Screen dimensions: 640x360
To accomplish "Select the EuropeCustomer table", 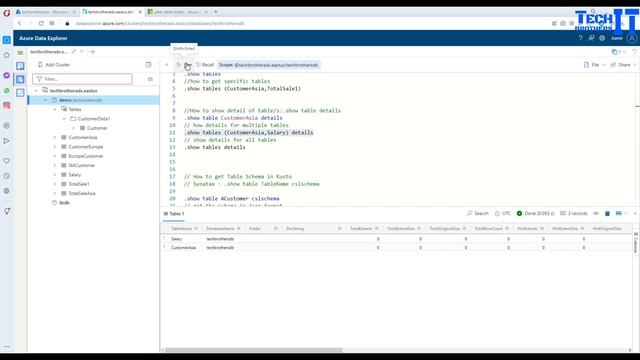I will 86,156.
